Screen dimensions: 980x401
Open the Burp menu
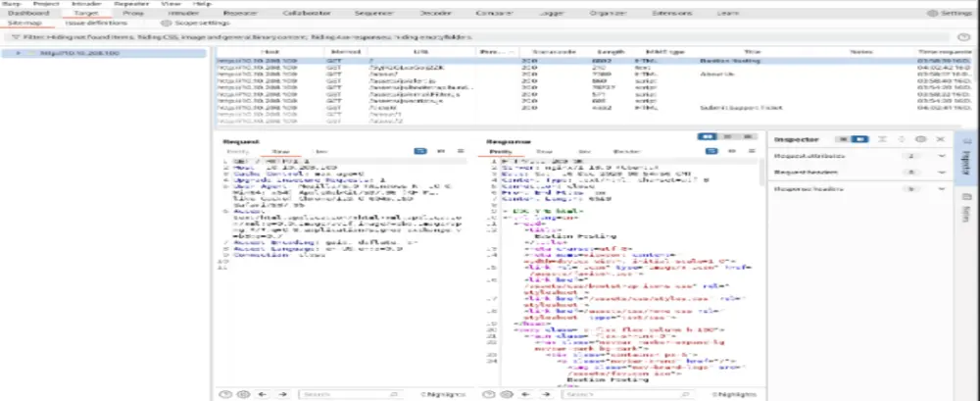(x=12, y=4)
